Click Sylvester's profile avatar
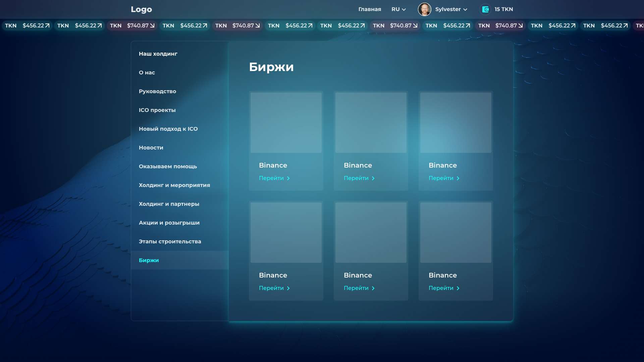 tap(424, 9)
